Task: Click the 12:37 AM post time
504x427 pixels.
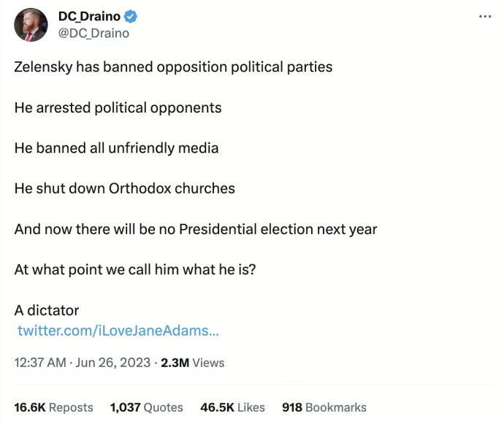Action: coord(39,363)
